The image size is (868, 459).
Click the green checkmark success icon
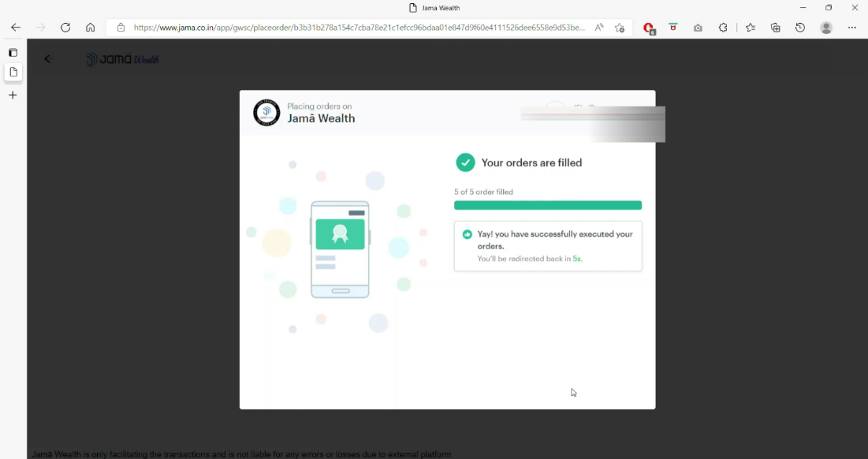pos(466,162)
